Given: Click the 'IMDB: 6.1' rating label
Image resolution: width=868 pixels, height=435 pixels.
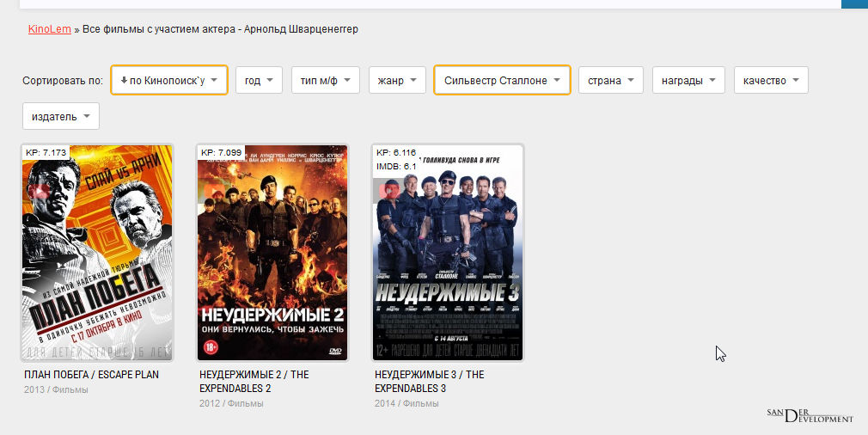Looking at the screenshot, I should (396, 166).
